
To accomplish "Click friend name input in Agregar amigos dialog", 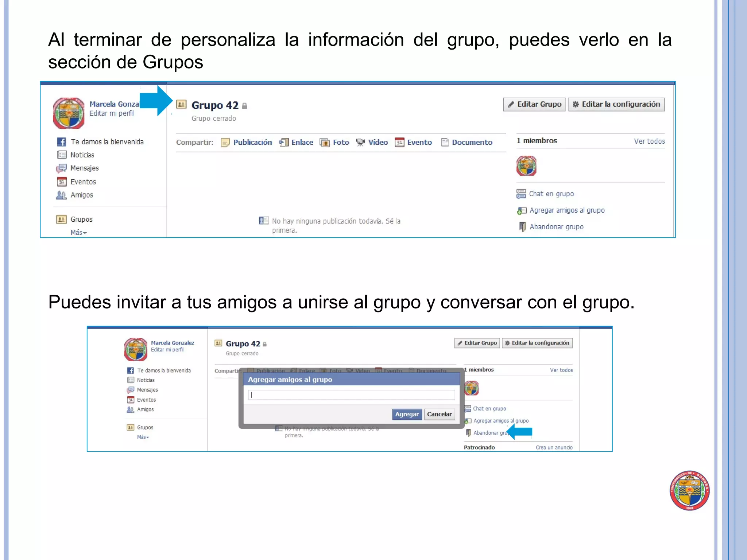I will point(351,395).
